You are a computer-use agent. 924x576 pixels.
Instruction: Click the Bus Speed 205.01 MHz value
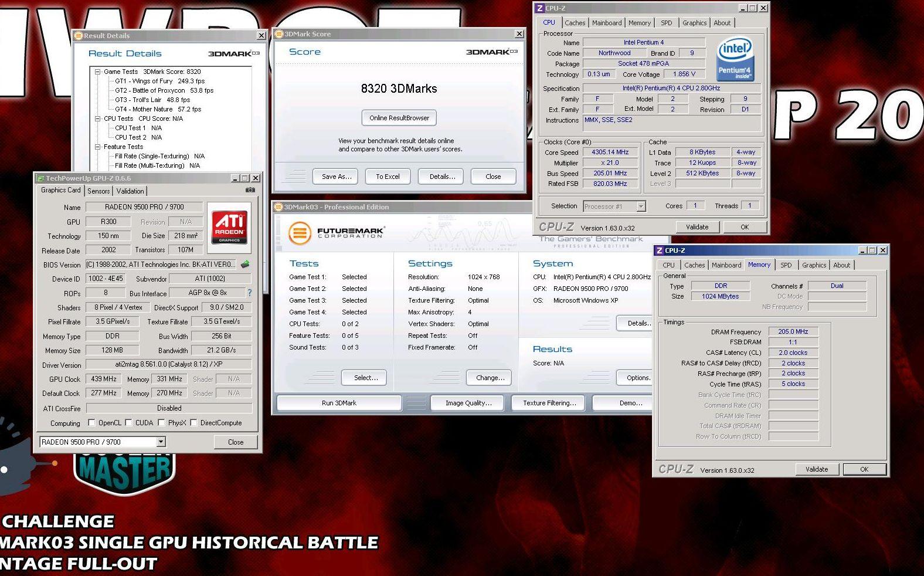[x=610, y=174]
